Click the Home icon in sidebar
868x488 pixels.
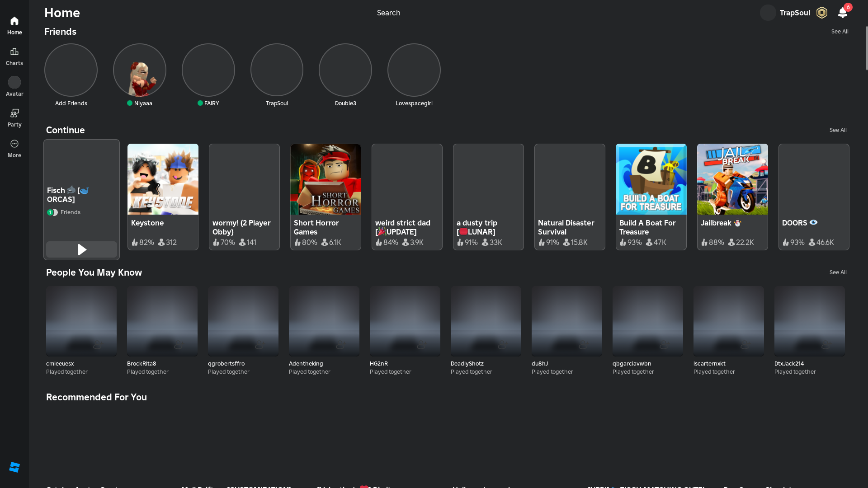[14, 21]
